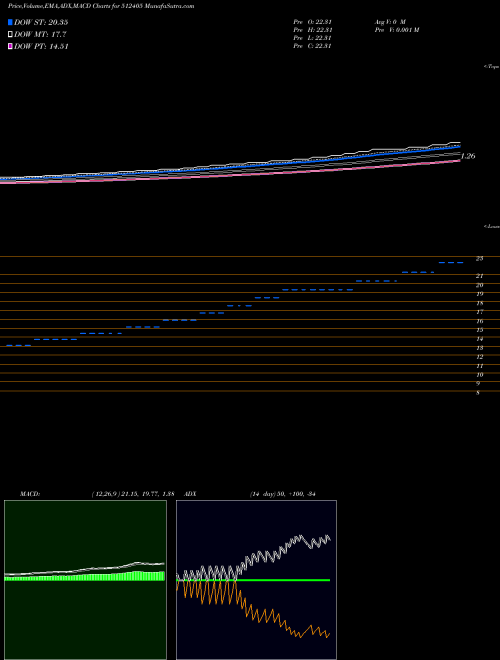Image resolution: width=500 pixels, height=660 pixels.
Task: Click the ADX panel heading
Action: 190,494
